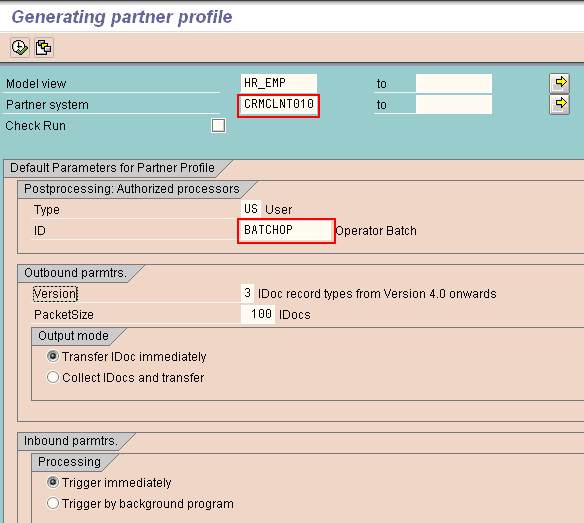Choose Trigger immediately processing

[53, 482]
